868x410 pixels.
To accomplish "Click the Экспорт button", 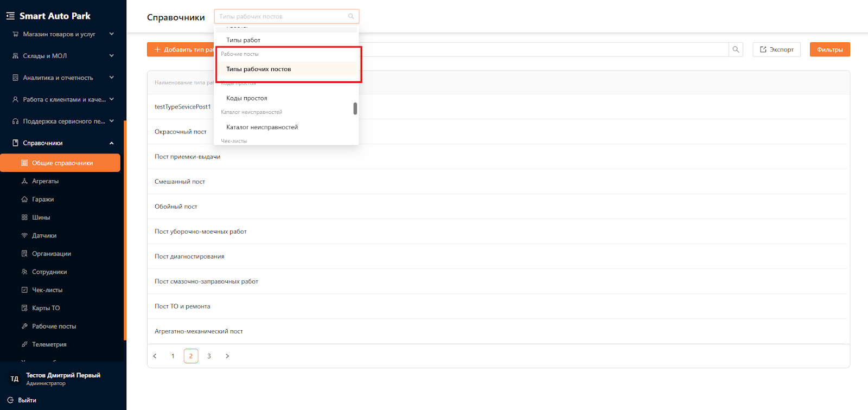I will (776, 49).
